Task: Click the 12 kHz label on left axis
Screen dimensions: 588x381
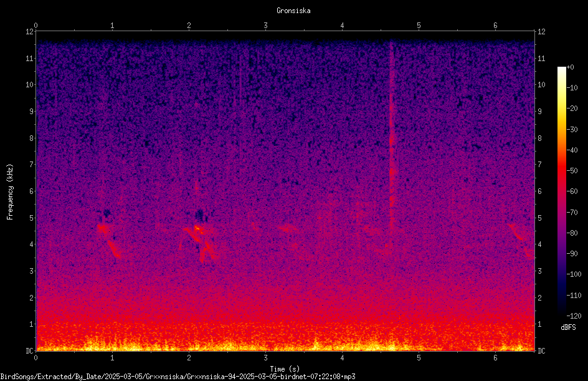Action: pyautogui.click(x=30, y=32)
